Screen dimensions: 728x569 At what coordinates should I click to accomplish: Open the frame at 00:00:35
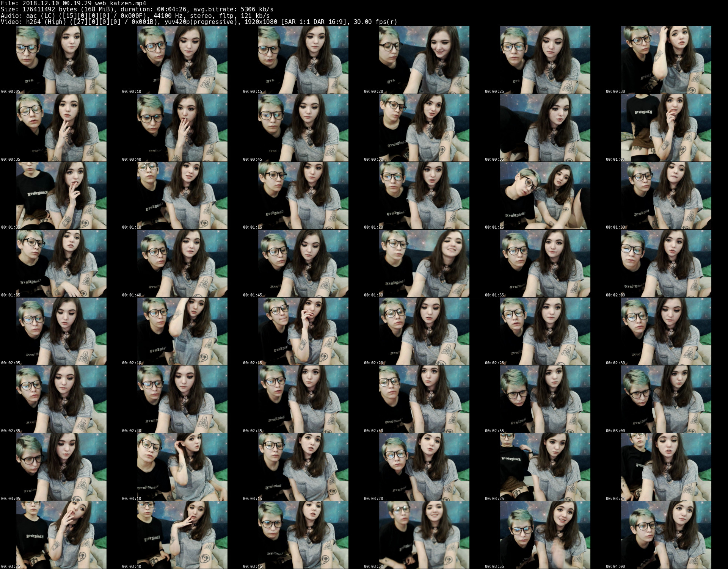coord(61,128)
